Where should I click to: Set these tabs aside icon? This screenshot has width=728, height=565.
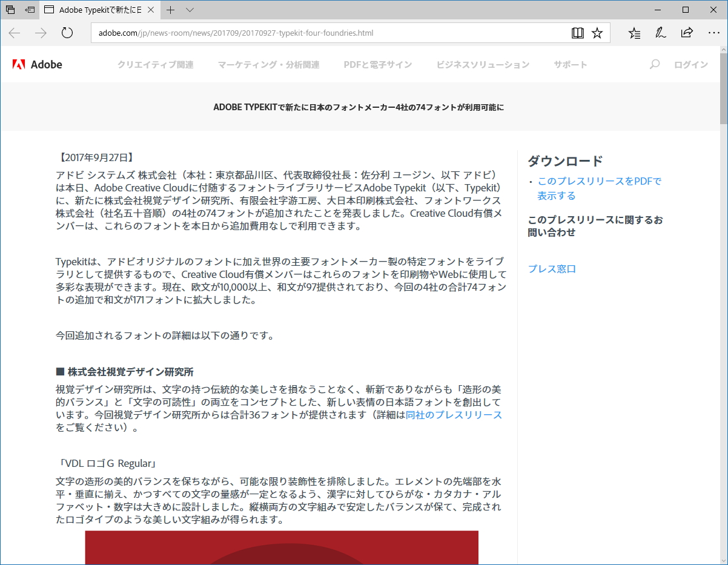point(29,10)
